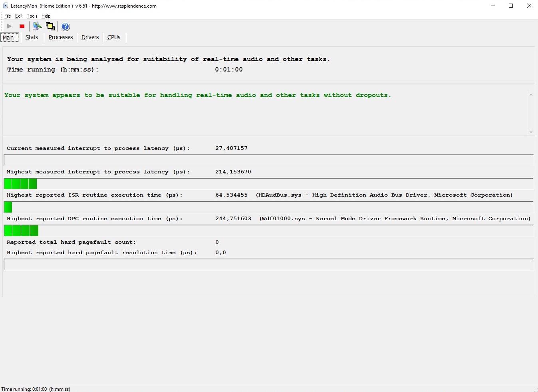Open help via the blue question icon
Viewport: 538px width, 392px height.
click(x=66, y=26)
